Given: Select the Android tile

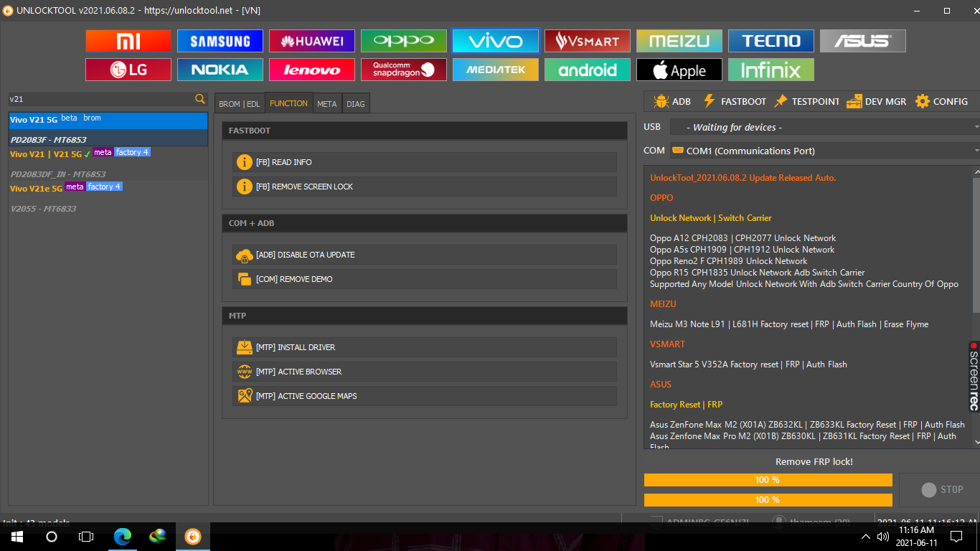Looking at the screenshot, I should 588,70.
